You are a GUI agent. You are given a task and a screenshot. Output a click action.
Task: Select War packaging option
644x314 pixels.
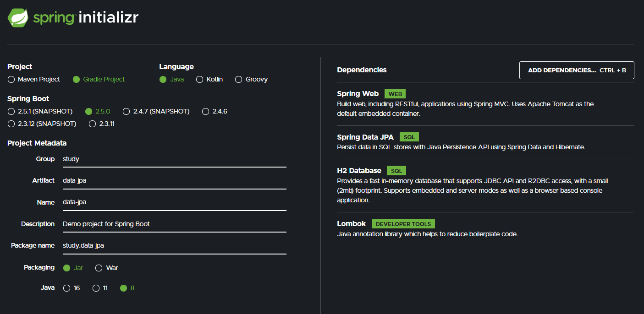(x=106, y=268)
